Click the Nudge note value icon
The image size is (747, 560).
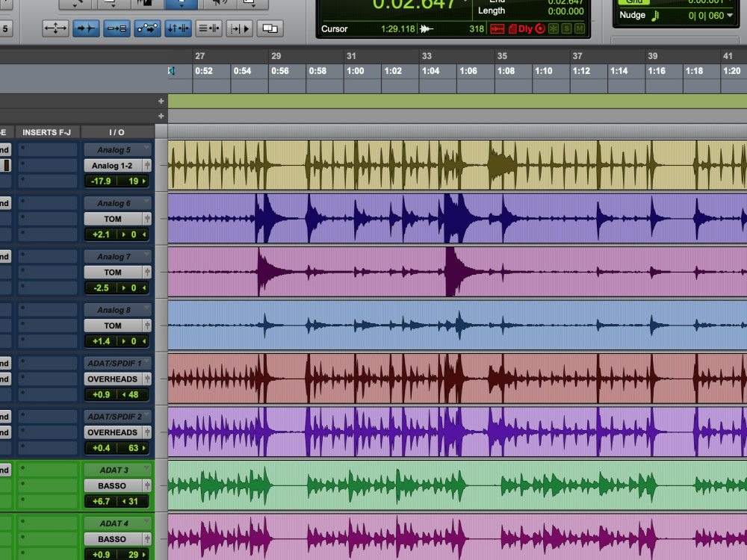pyautogui.click(x=655, y=16)
